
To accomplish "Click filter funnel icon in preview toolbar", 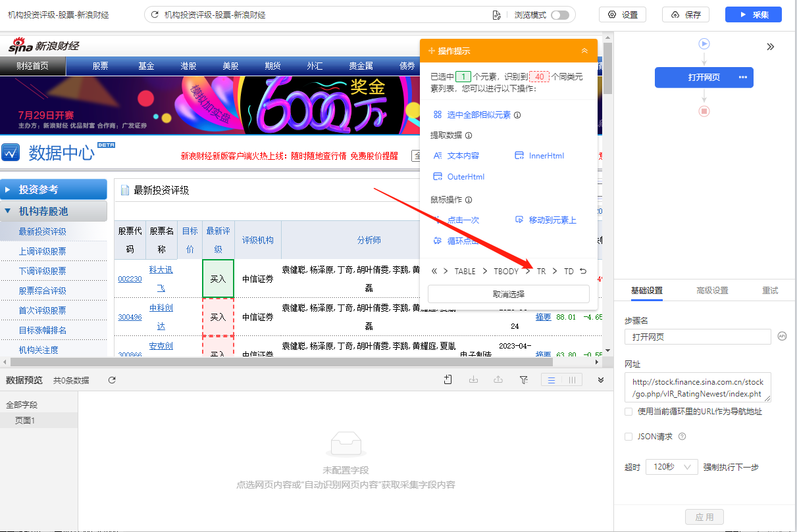I will coord(524,379).
